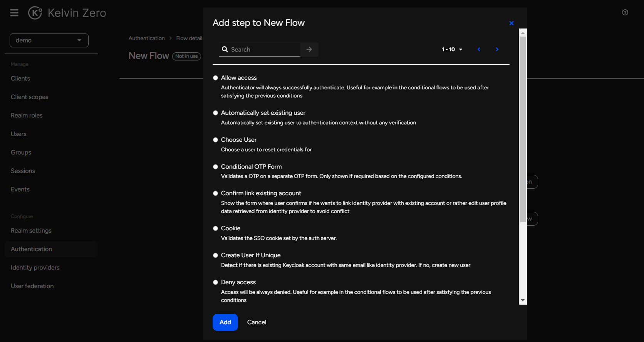Click the Not in use badge
The width and height of the screenshot is (644, 342).
pyautogui.click(x=186, y=56)
